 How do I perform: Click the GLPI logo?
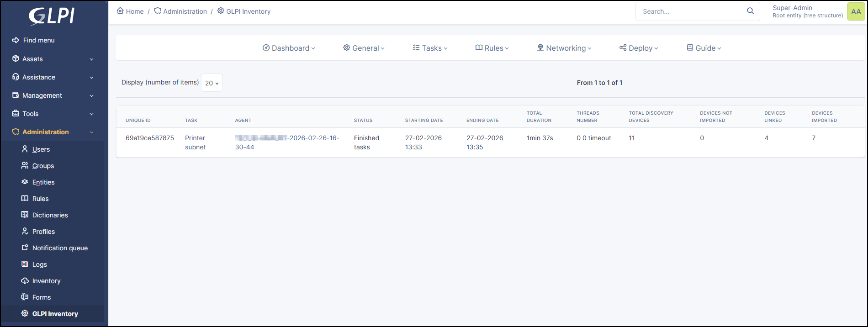coord(52,16)
